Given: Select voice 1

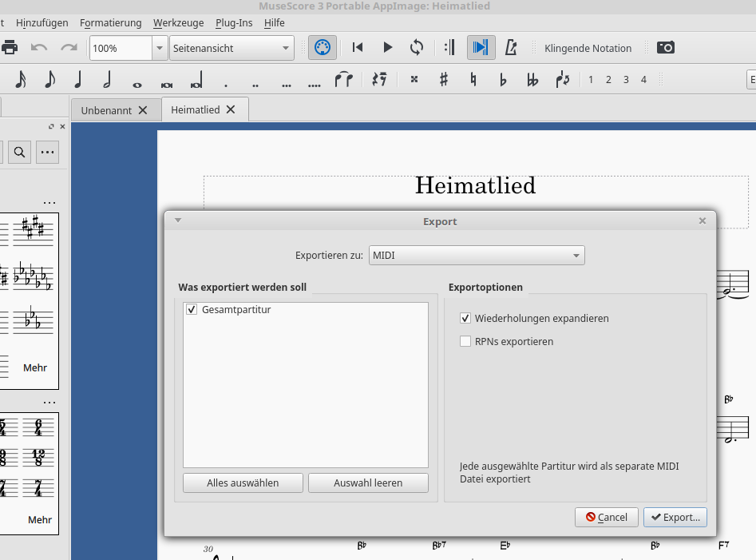Looking at the screenshot, I should pos(591,80).
